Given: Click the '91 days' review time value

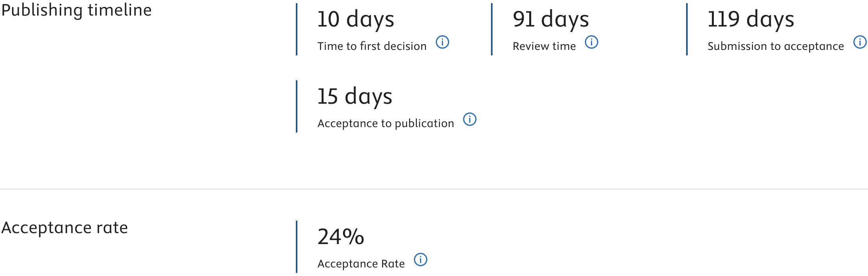Looking at the screenshot, I should [x=551, y=19].
